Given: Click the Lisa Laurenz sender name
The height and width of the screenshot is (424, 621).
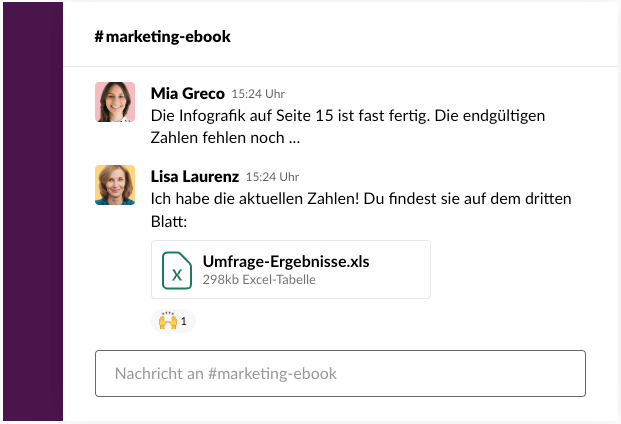Looking at the screenshot, I should tap(194, 176).
